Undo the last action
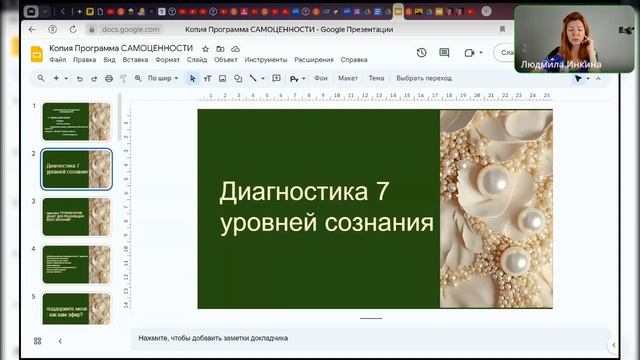640x360 pixels. tap(80, 78)
